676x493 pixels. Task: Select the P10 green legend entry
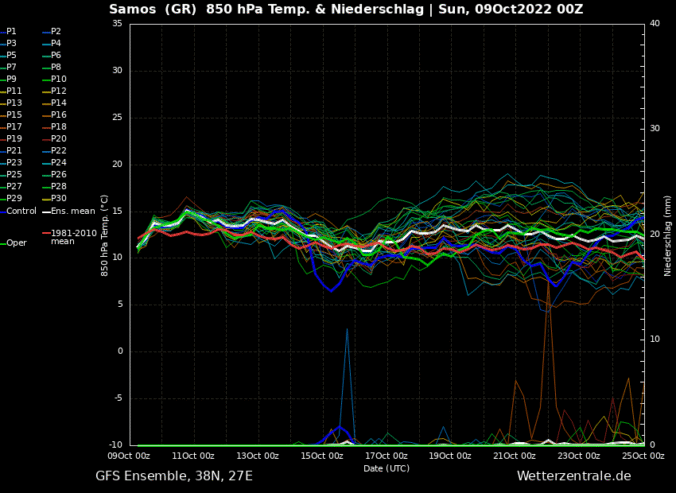[58, 79]
